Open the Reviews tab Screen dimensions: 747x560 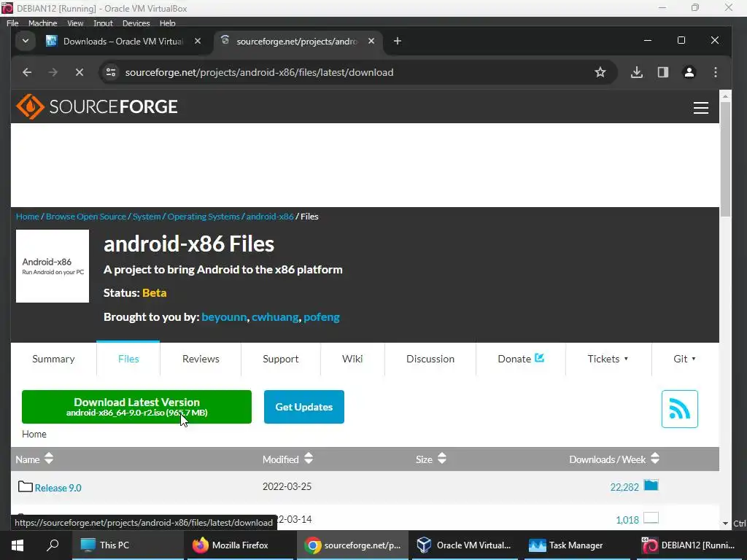click(x=201, y=359)
